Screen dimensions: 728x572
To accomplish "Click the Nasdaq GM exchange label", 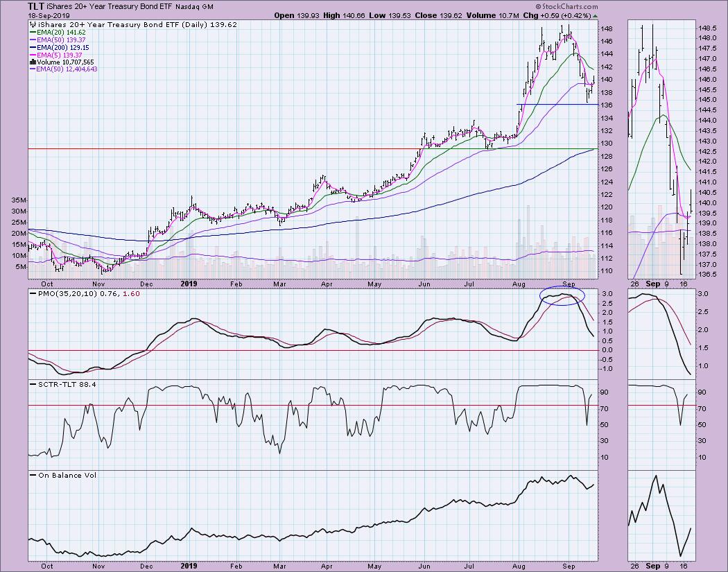I will pos(195,7).
